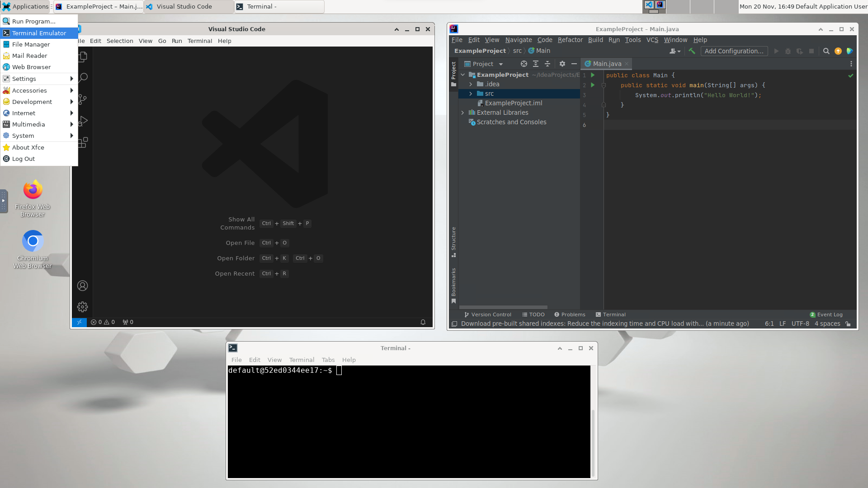The height and width of the screenshot is (488, 868).
Task: Open VS Code Manage gear icon
Action: [x=82, y=307]
